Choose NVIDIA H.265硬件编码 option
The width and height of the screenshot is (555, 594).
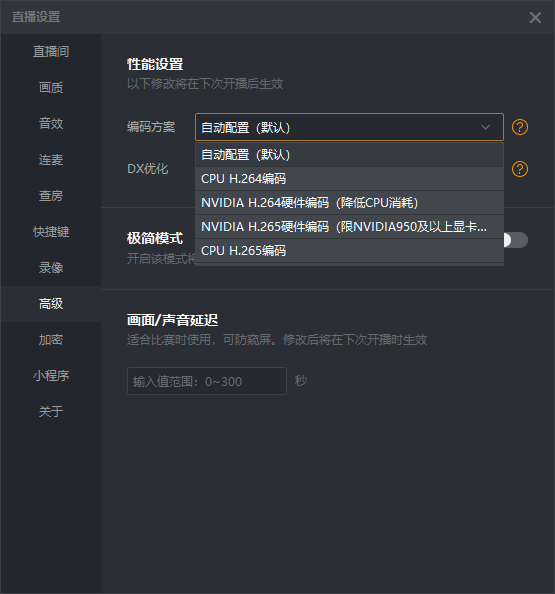349,227
